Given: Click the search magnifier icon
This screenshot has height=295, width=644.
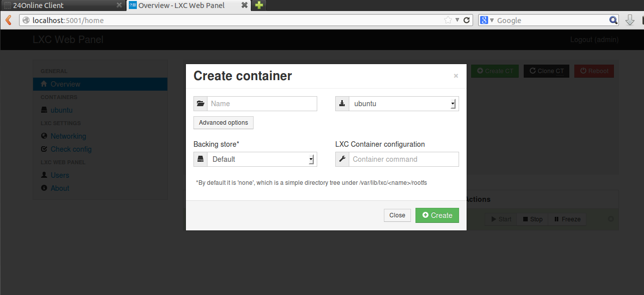Looking at the screenshot, I should (x=613, y=20).
